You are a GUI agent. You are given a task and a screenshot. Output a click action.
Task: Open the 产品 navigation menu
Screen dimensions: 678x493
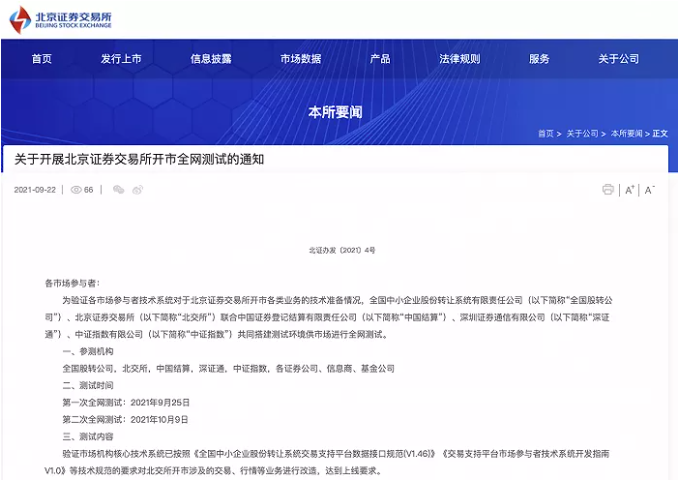coord(380,59)
